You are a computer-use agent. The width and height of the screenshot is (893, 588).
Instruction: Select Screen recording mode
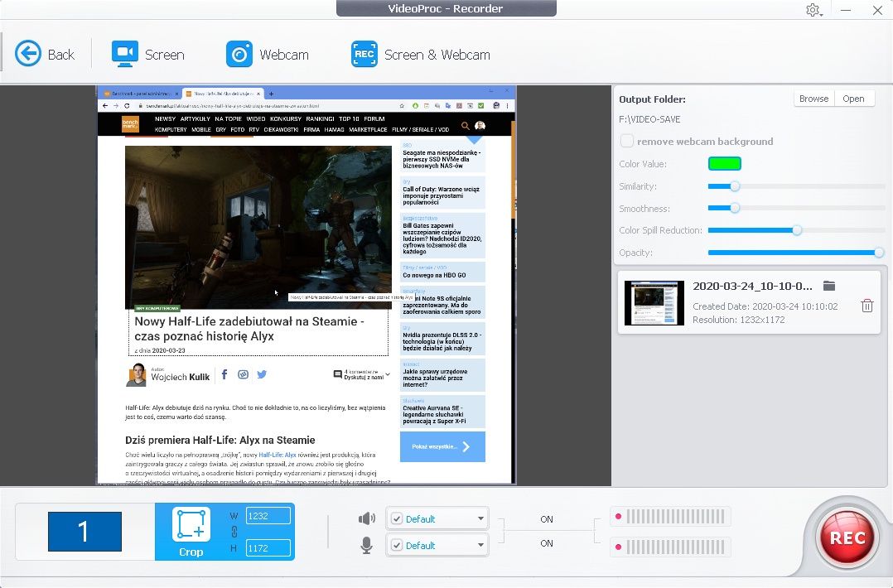148,54
